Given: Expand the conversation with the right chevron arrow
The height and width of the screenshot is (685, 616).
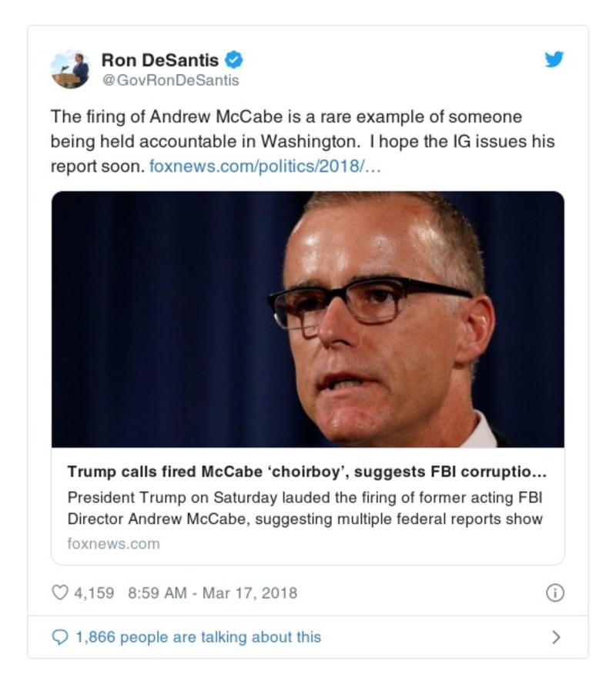Looking at the screenshot, I should 556,637.
